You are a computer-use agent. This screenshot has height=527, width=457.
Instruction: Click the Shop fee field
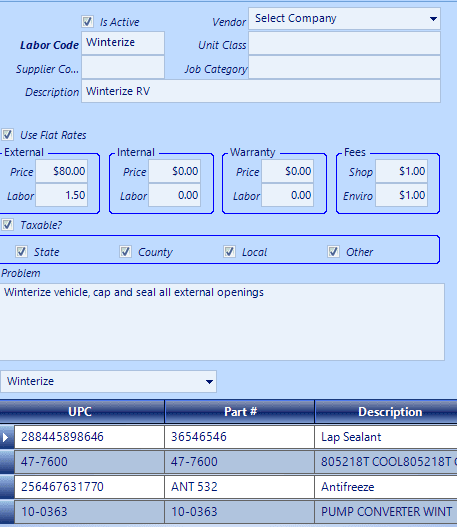coord(402,171)
